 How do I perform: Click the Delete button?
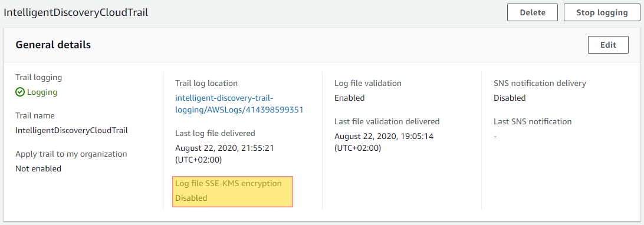tap(533, 12)
